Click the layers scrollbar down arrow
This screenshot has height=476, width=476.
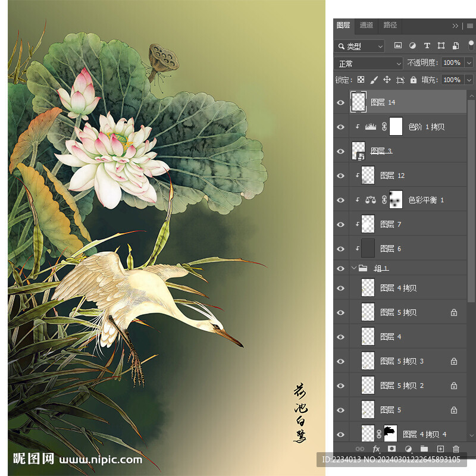[471, 436]
